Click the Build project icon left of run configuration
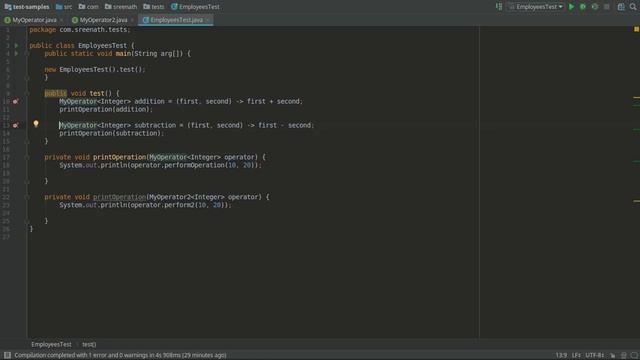Image resolution: width=640 pixels, height=360 pixels. pos(499,7)
